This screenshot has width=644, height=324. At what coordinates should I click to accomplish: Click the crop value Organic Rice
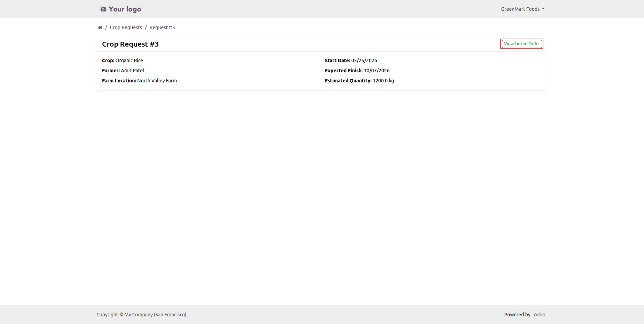pyautogui.click(x=129, y=60)
